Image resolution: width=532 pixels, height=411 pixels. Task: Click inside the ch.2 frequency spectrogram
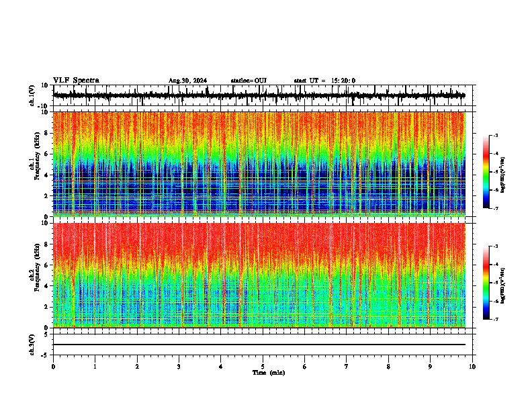point(259,275)
